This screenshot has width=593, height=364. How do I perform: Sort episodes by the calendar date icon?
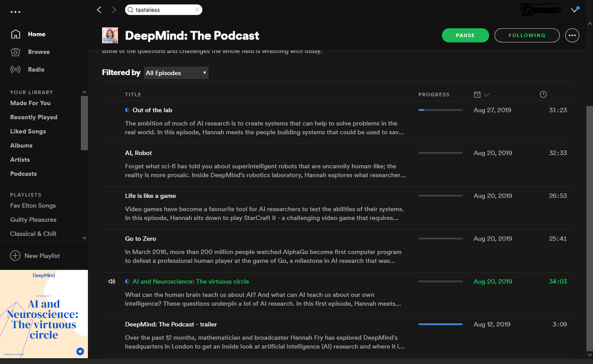click(477, 94)
